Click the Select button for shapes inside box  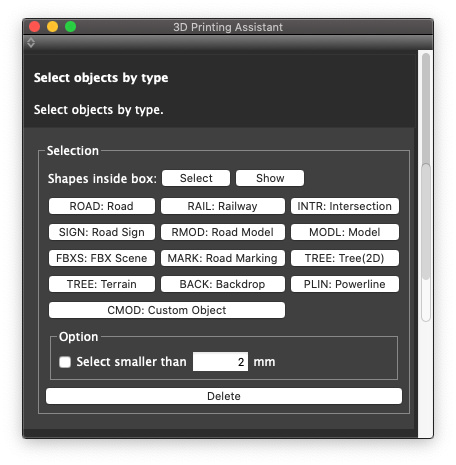pos(196,178)
